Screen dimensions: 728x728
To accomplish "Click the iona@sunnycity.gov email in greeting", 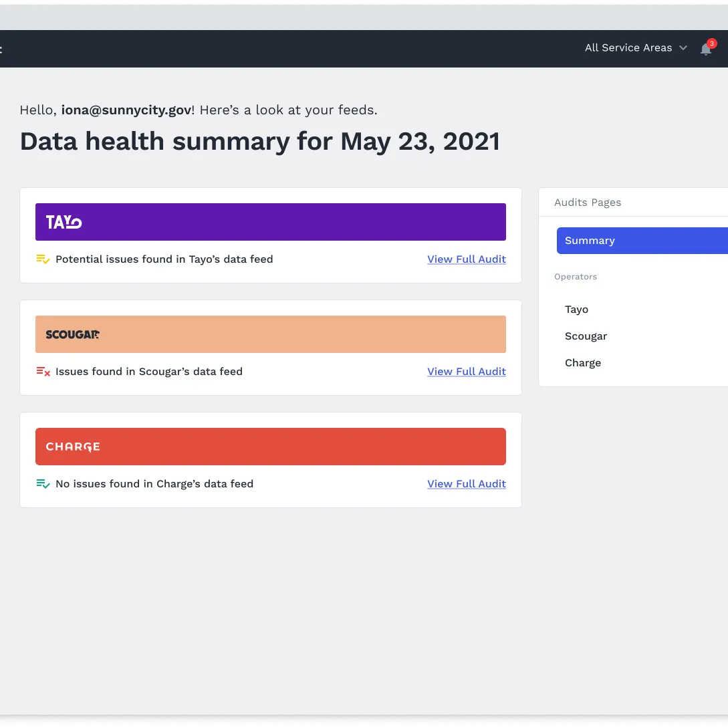I will pyautogui.click(x=126, y=110).
